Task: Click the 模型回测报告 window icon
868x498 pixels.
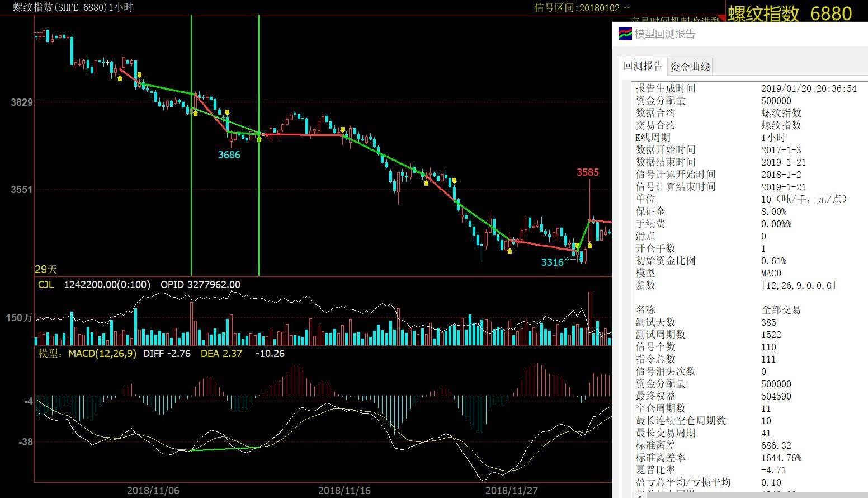Action: click(625, 34)
